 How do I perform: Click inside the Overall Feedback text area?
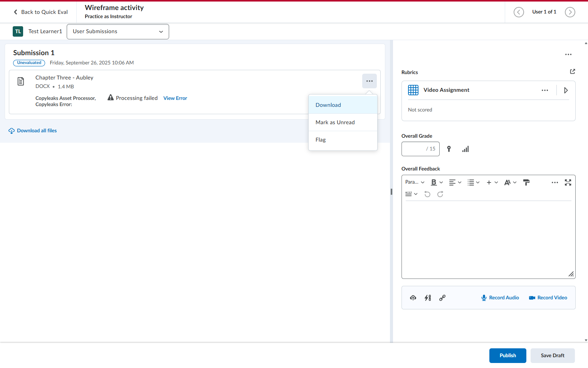488,239
